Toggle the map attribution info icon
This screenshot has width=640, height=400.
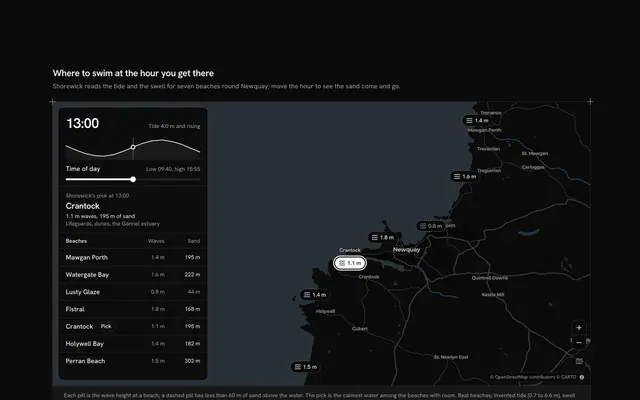point(582,377)
